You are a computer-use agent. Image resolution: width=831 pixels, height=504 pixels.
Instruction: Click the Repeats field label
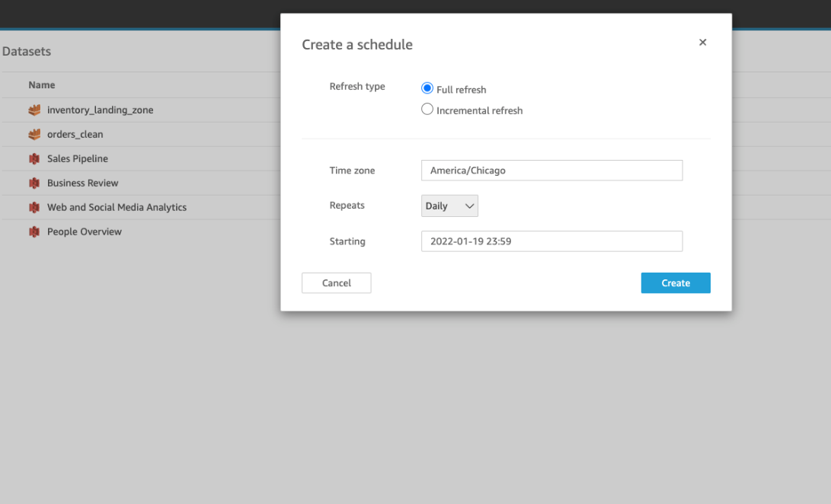coord(347,205)
